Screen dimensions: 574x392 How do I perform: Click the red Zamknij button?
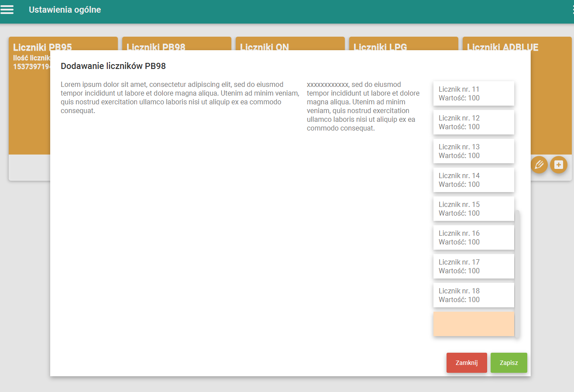(x=467, y=363)
